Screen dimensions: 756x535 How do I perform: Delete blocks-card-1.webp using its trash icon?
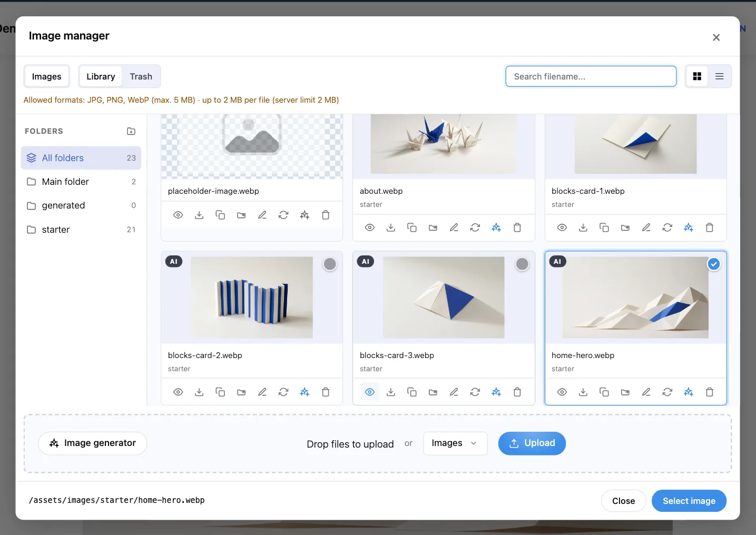click(710, 227)
